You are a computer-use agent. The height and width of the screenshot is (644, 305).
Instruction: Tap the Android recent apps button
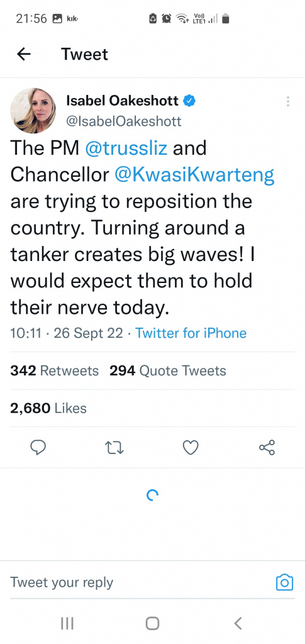(67, 623)
